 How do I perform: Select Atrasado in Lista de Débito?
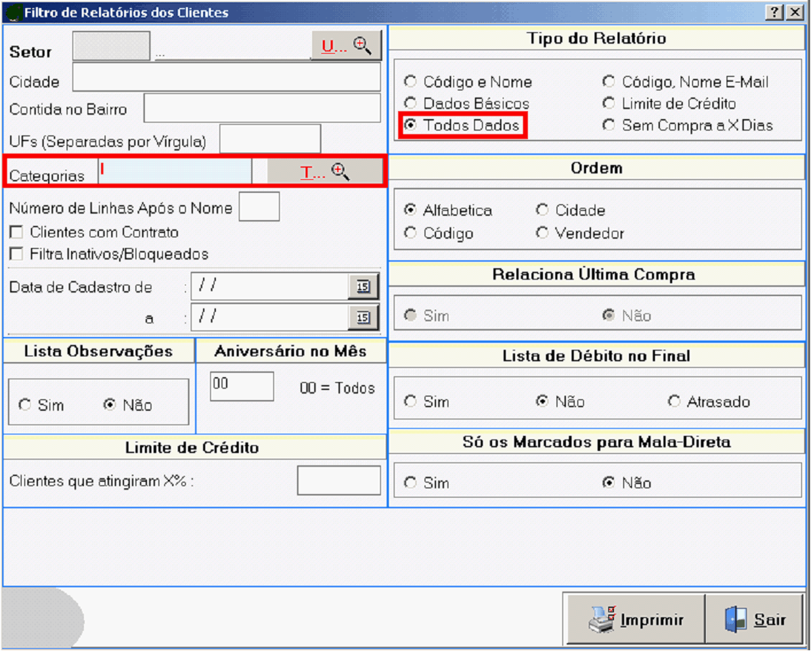click(x=674, y=401)
